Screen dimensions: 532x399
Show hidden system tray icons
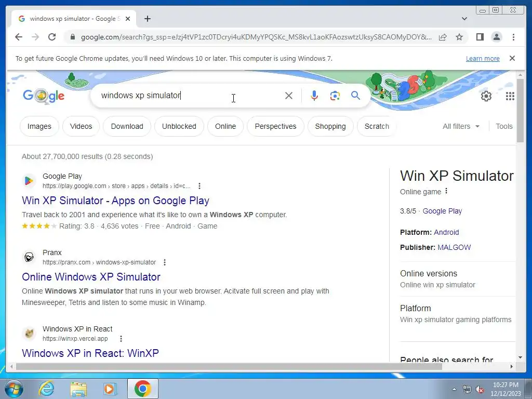coord(454,389)
